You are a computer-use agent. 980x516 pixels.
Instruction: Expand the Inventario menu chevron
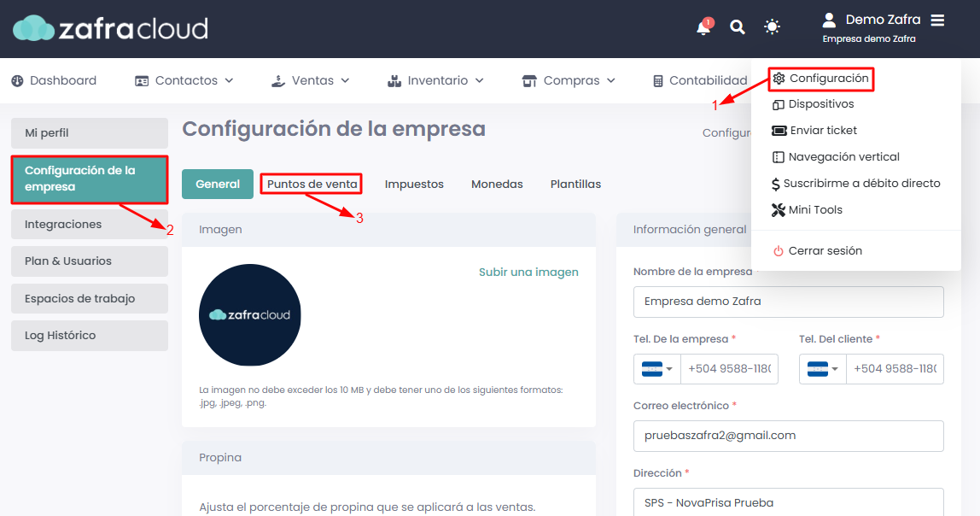coord(480,80)
